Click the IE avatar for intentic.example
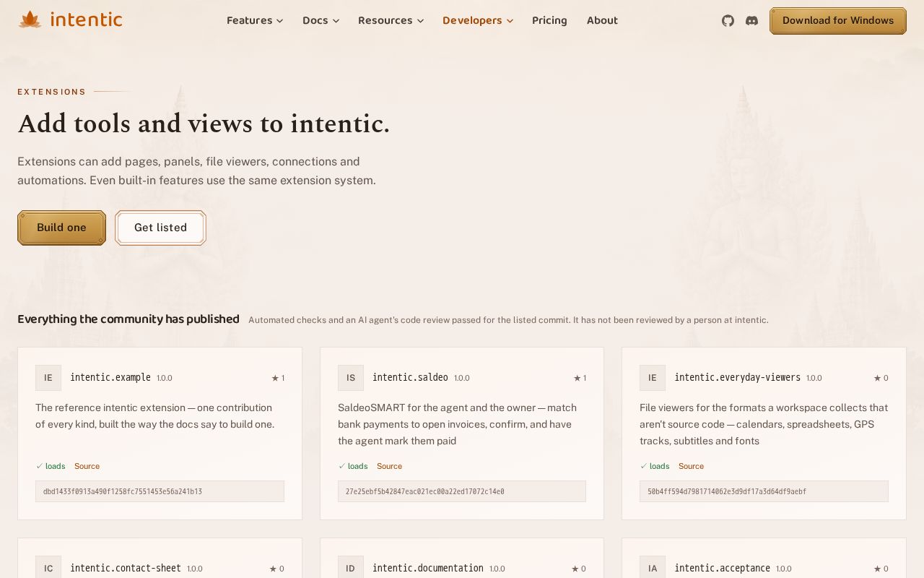 (x=48, y=378)
